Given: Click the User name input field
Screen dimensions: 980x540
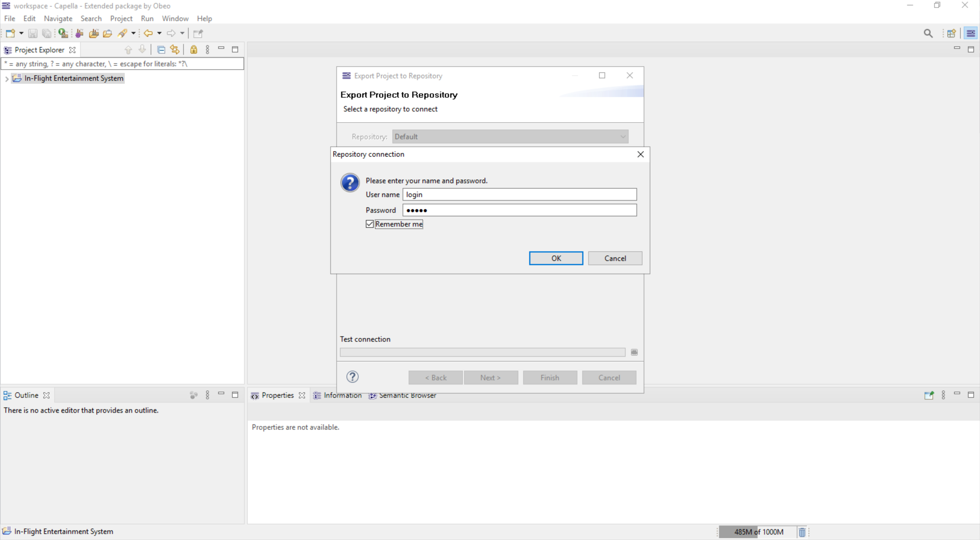Looking at the screenshot, I should [519, 194].
